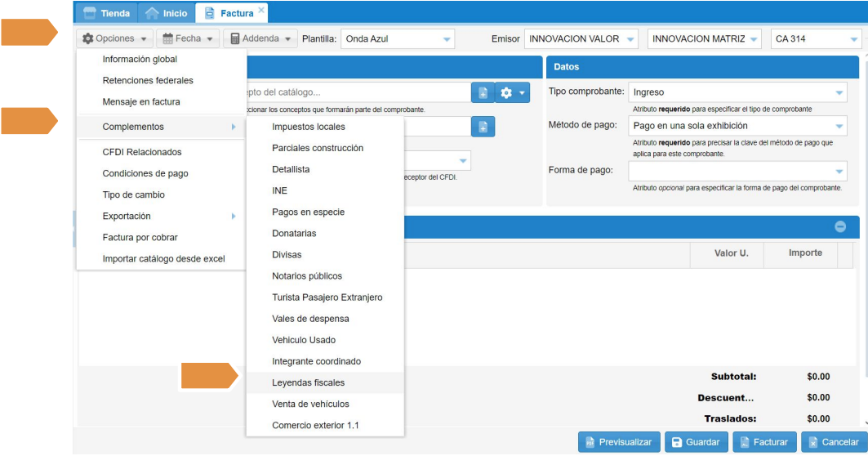Close the Factura tab
The image size is (868, 456).
[x=261, y=10]
